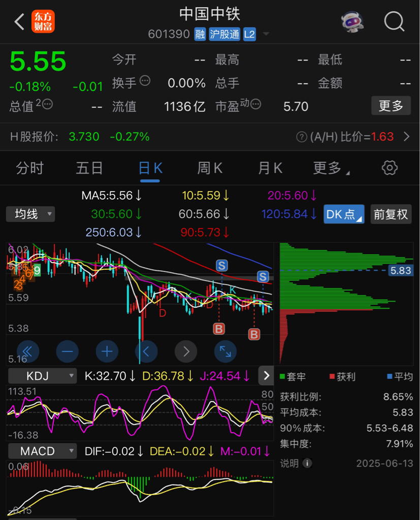This screenshot has width=420, height=520.
Task: Tap the second S sell marker
Action: (x=263, y=277)
